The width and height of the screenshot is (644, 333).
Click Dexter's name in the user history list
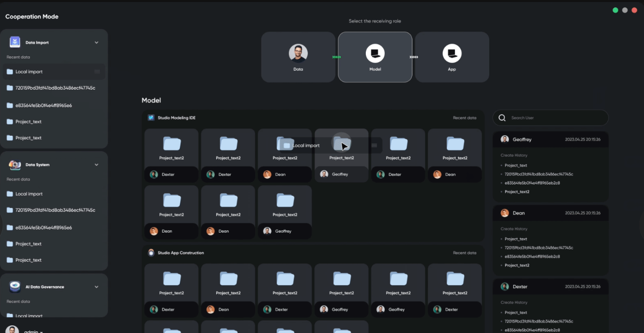point(520,287)
